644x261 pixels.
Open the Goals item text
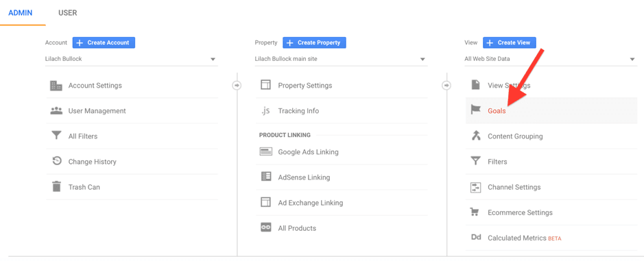coord(497,111)
